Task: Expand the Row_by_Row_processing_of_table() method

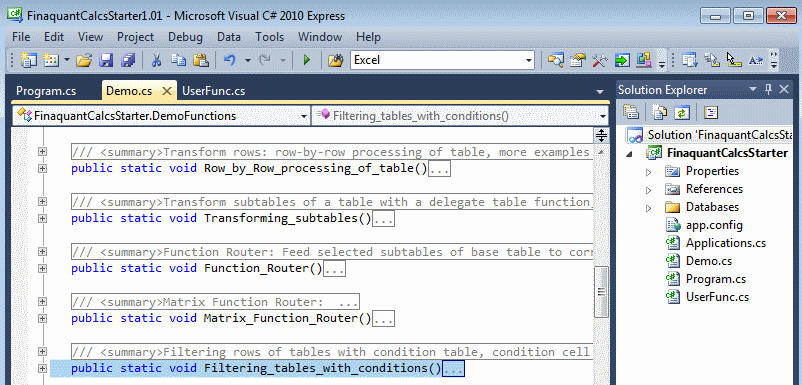Action: (42, 168)
